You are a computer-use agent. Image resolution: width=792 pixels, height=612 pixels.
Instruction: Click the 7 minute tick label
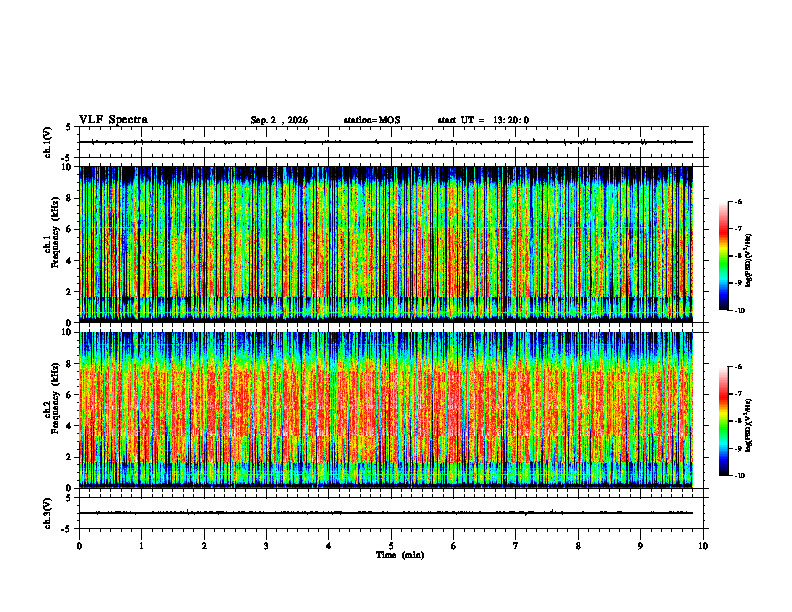point(516,546)
